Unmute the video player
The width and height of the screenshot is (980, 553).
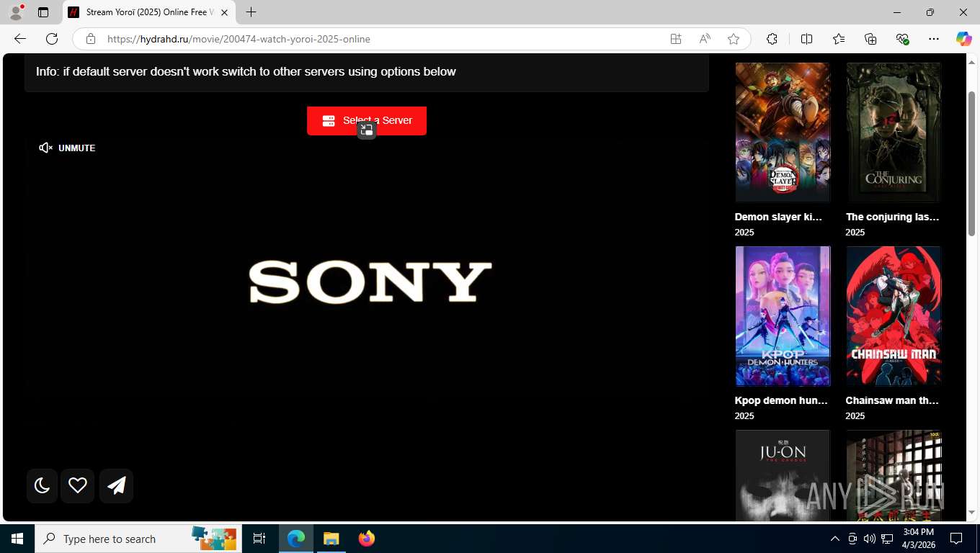pos(67,148)
